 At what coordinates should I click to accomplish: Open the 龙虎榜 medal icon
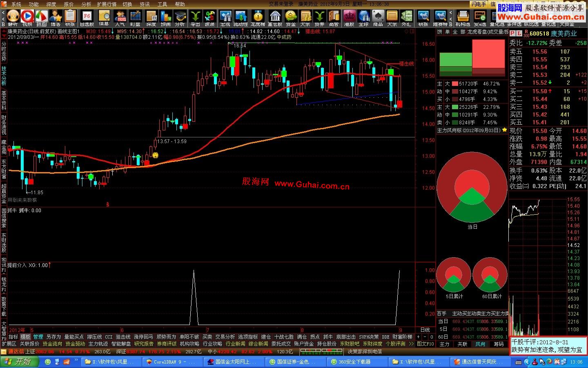pyautogui.click(x=258, y=18)
